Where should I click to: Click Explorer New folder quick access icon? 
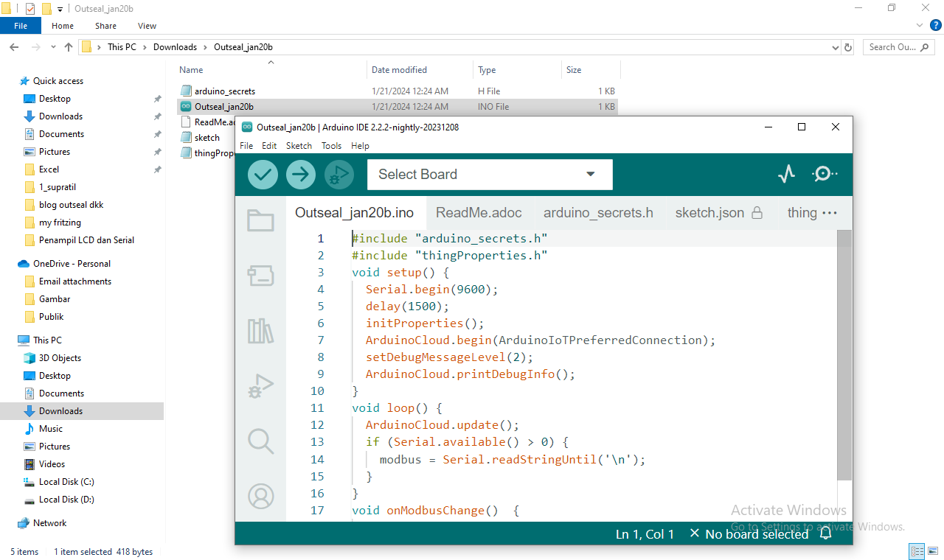46,9
